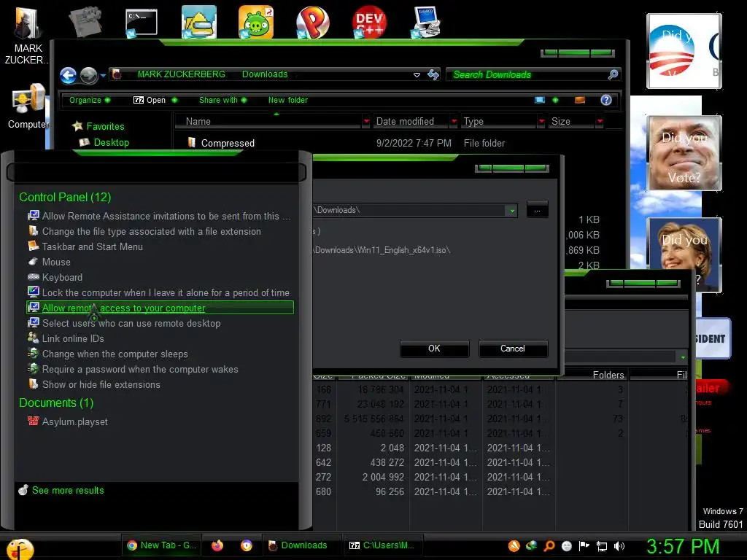Launch the yellow boat game shortcut
This screenshot has width=747, height=560.
[x=198, y=22]
